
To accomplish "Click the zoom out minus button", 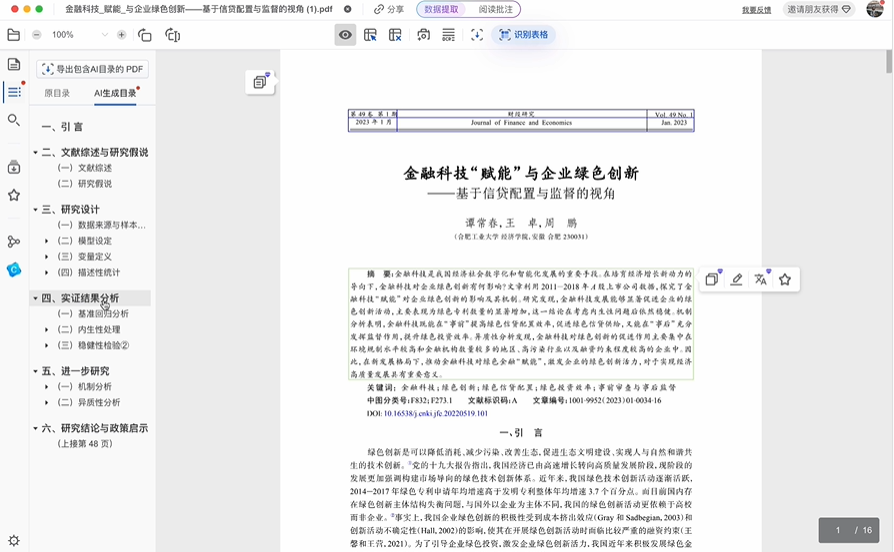I will click(x=36, y=35).
